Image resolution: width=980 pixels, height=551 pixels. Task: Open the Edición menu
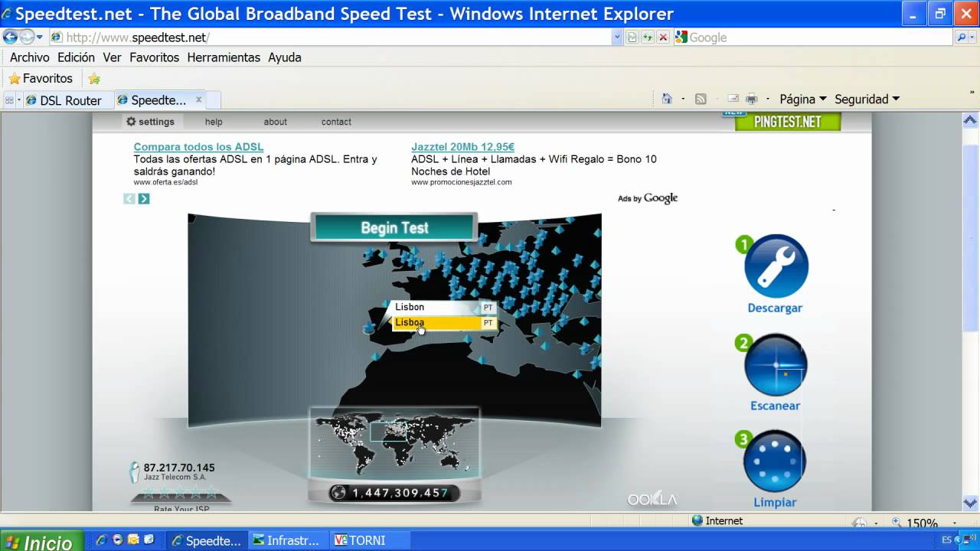tap(76, 57)
